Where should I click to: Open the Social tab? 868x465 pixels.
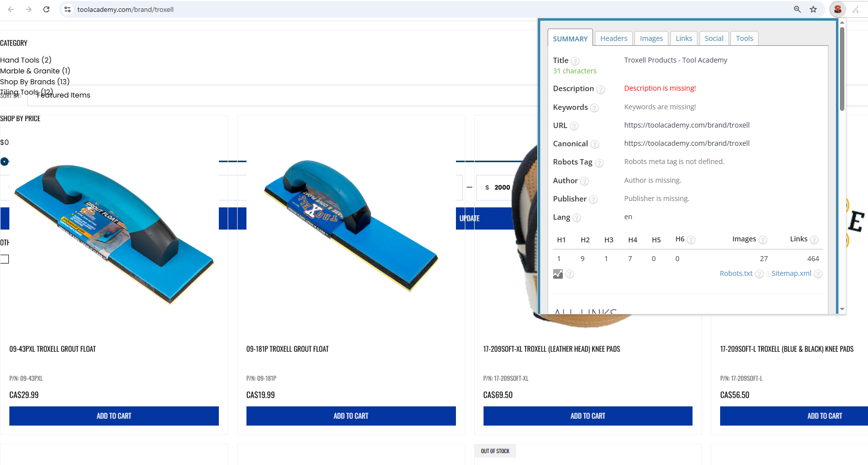point(714,38)
